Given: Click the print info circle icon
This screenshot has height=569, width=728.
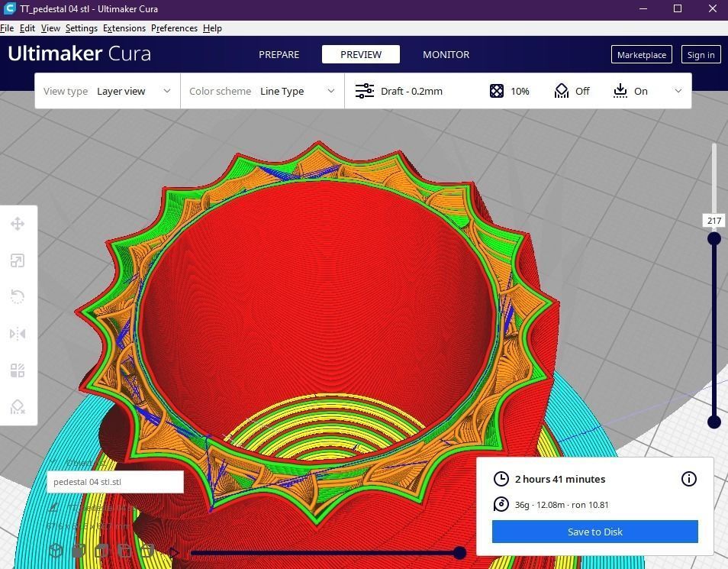Looking at the screenshot, I should point(688,479).
